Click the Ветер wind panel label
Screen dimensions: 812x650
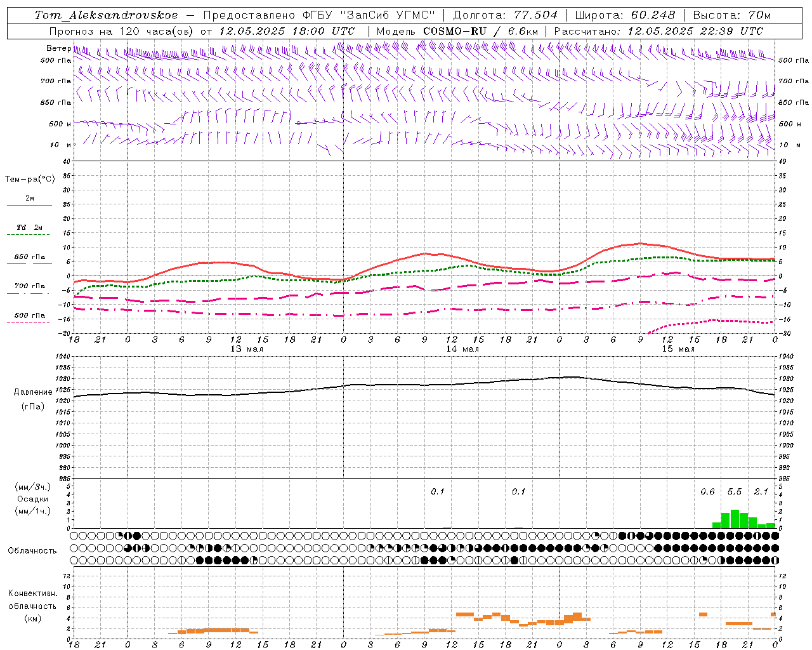58,48
